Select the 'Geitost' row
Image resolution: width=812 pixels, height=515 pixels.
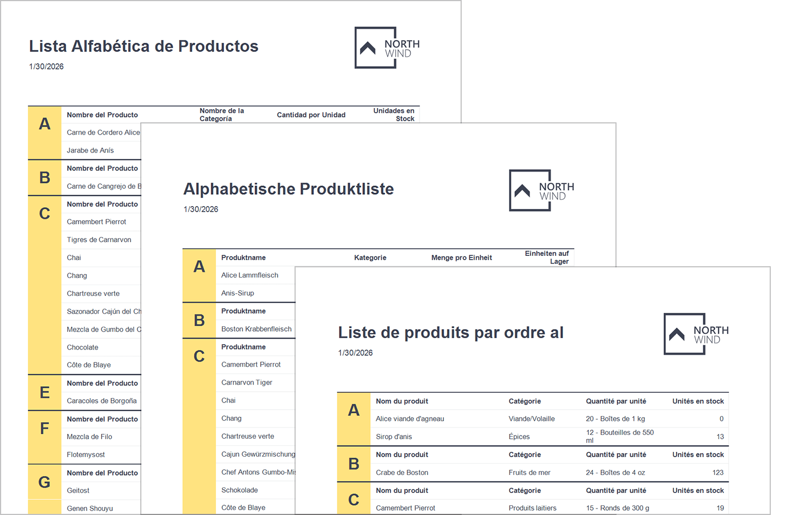[x=101, y=490]
